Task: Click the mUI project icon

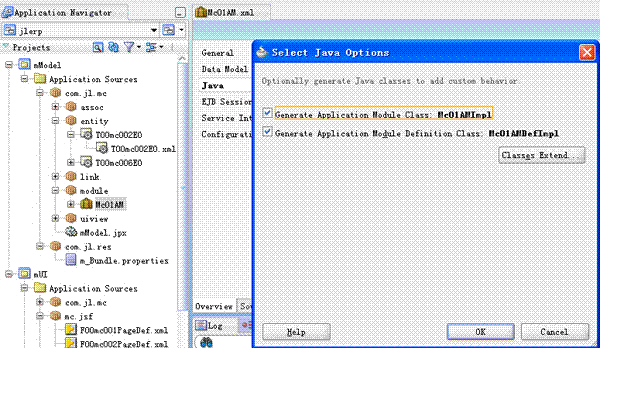Action: [x=24, y=273]
